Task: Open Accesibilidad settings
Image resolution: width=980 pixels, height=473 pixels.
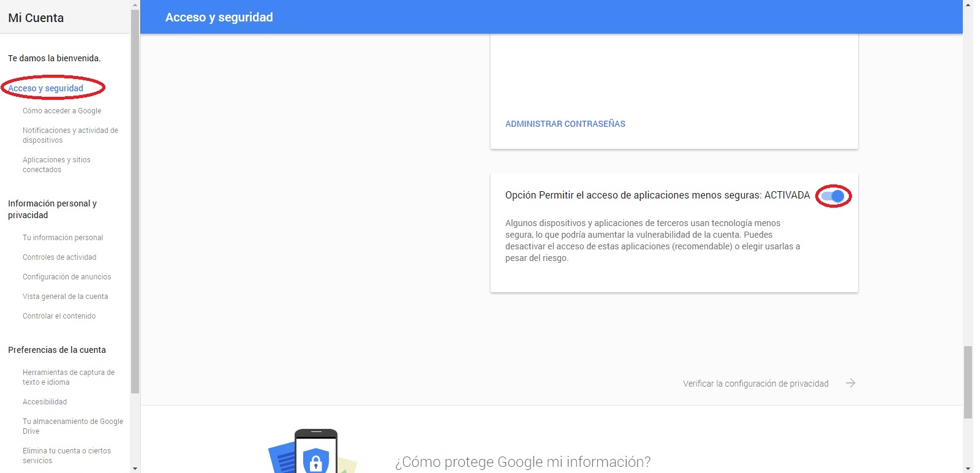Action: tap(45, 402)
